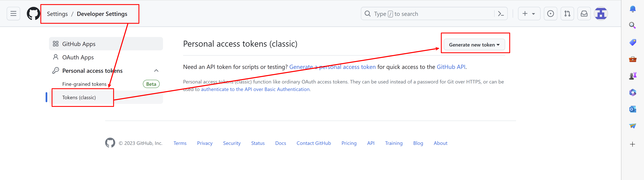Click the footer GitHub logo
The image size is (644, 180).
coord(110,143)
